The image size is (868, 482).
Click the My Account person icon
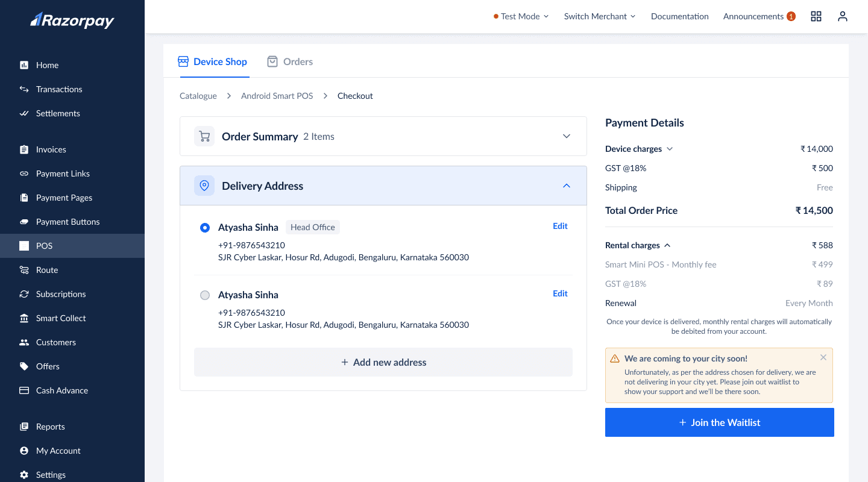tap(24, 451)
